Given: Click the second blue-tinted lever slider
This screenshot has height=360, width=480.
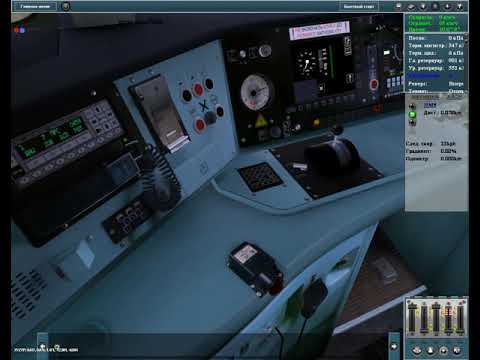Looking at the screenshot, I should pos(424,318).
